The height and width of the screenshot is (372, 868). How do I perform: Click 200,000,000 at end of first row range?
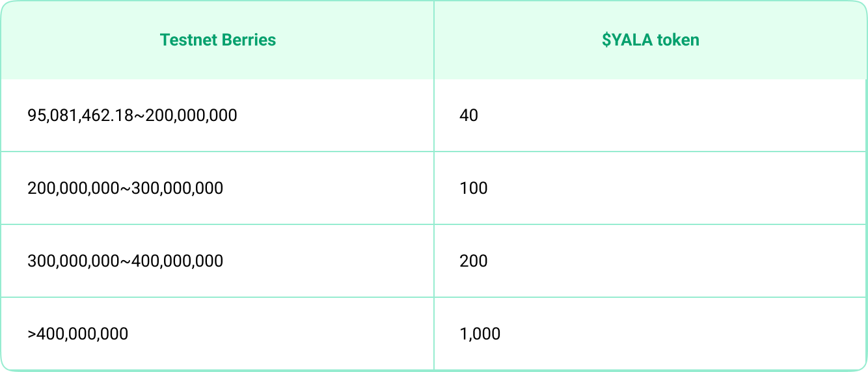click(x=191, y=116)
